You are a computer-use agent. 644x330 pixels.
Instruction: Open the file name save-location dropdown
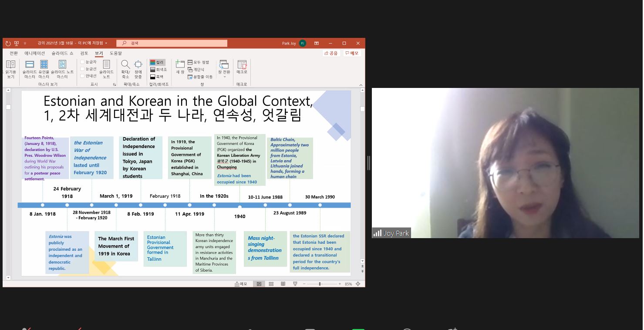point(106,43)
